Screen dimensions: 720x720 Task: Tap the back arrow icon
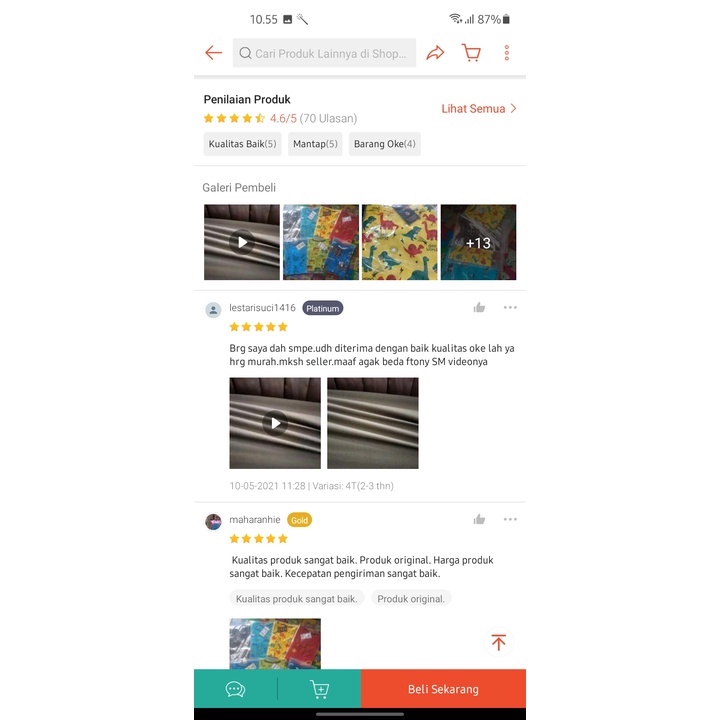point(214,53)
